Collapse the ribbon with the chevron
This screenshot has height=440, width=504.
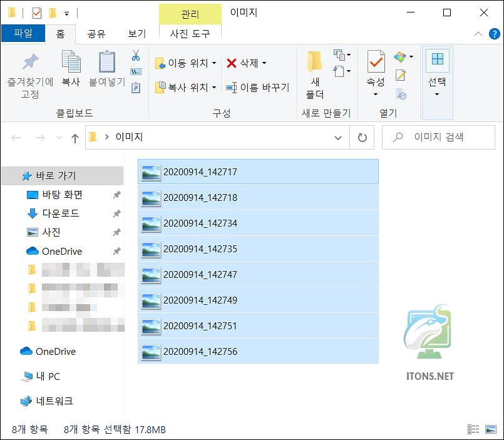click(x=478, y=33)
